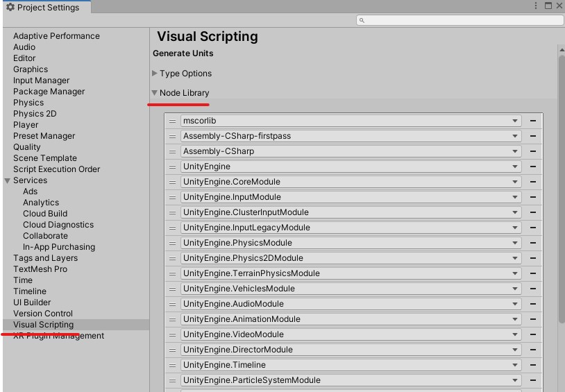Screen dimensions: 565x392
Task: Open Scene Template settings
Action: pyautogui.click(x=45, y=158)
